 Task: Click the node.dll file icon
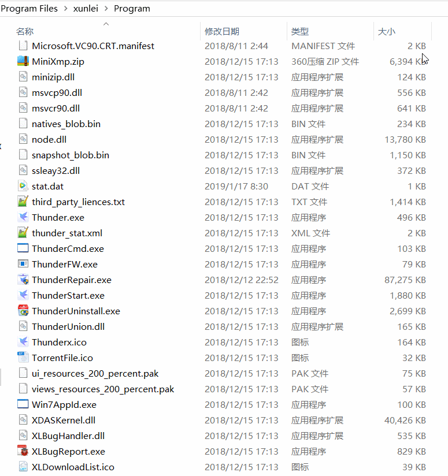coord(23,139)
